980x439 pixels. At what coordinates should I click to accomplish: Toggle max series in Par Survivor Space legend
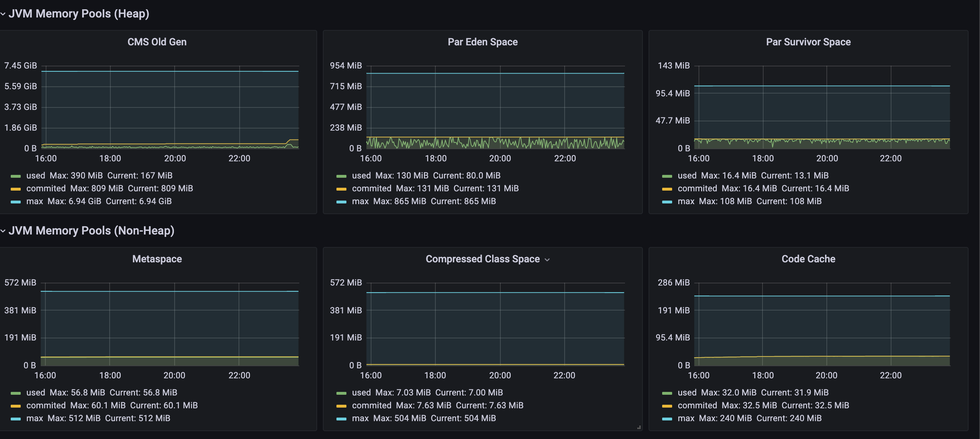(x=686, y=201)
